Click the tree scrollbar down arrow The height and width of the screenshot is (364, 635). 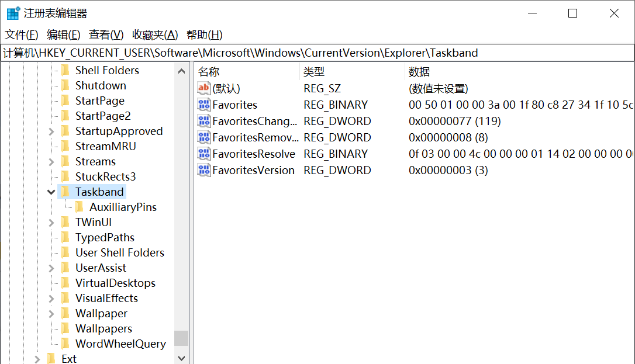click(x=181, y=358)
